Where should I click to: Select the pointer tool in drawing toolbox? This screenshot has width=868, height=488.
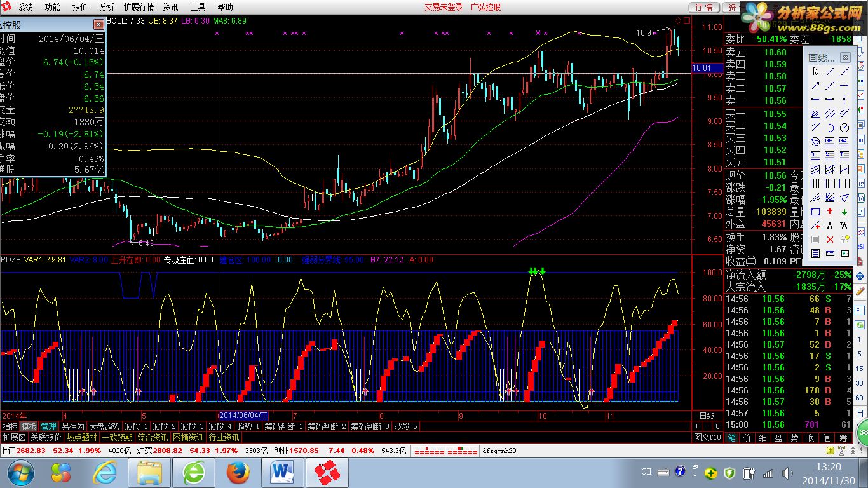point(815,71)
